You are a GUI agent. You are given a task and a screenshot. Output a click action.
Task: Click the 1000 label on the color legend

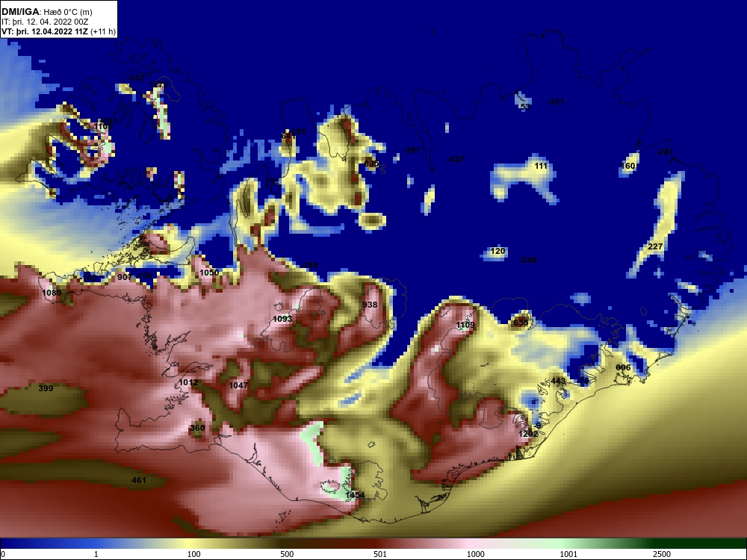click(x=475, y=554)
